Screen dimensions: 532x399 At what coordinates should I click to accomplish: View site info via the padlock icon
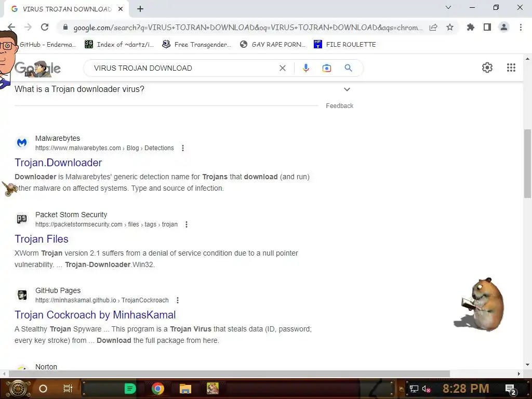[x=65, y=27]
